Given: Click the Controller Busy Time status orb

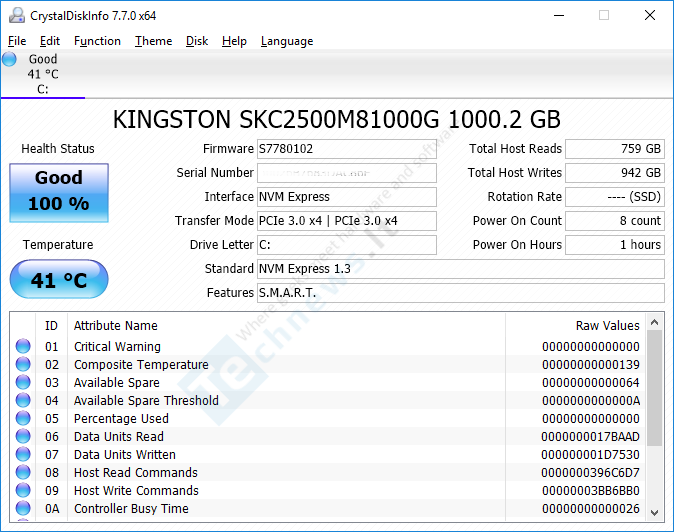Looking at the screenshot, I should (23, 508).
